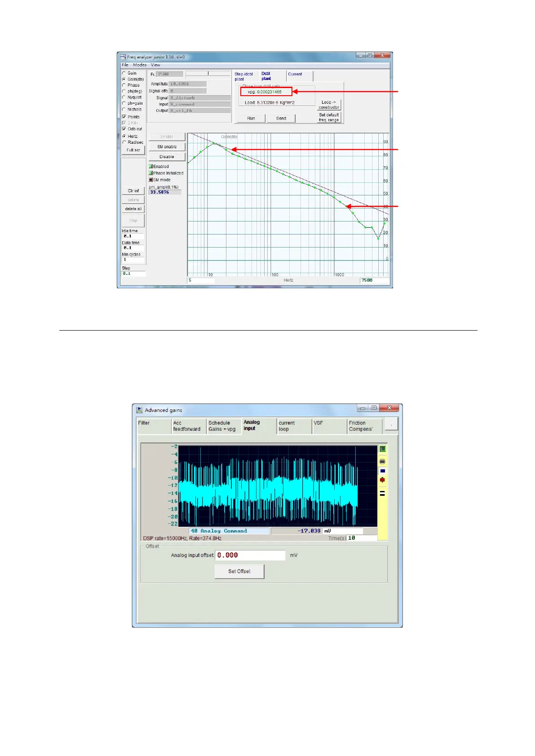Click the Send button
The width and height of the screenshot is (535, 756).
pyautogui.click(x=281, y=118)
